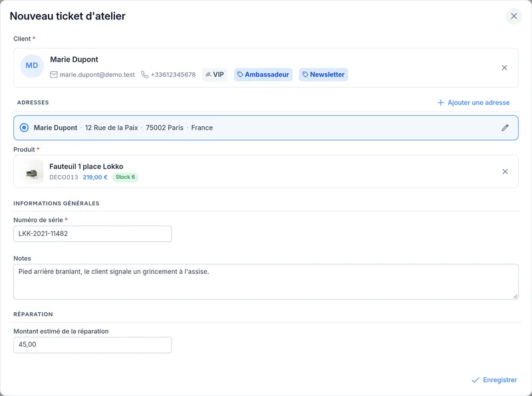Focus the Numéro de série field
The image size is (532, 396).
pyautogui.click(x=92, y=234)
